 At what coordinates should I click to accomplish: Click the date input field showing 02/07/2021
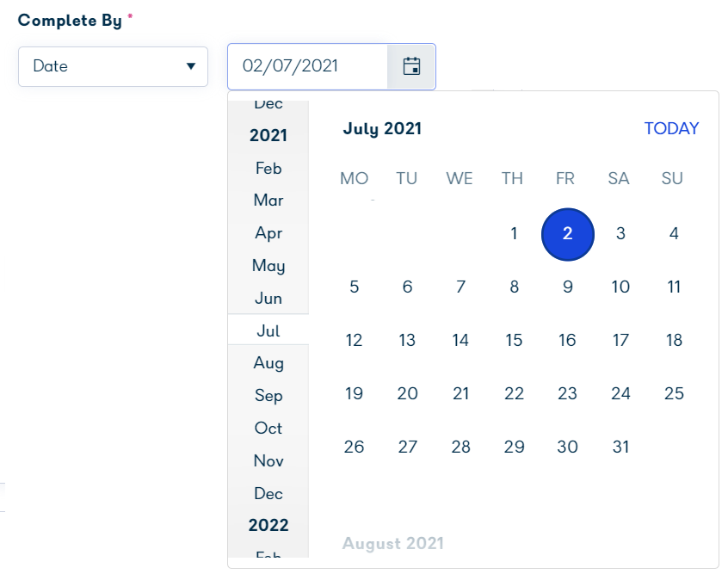tap(307, 66)
